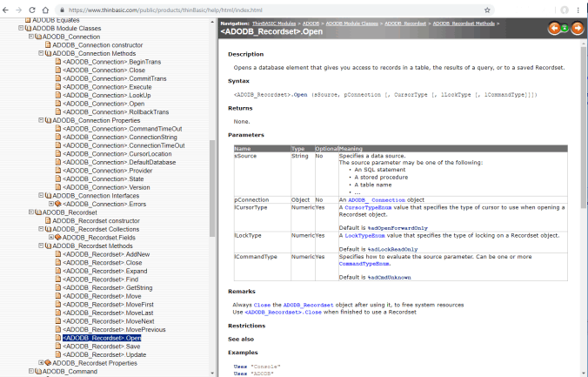
Task: Reload the page with refresh icon
Action: (32, 10)
